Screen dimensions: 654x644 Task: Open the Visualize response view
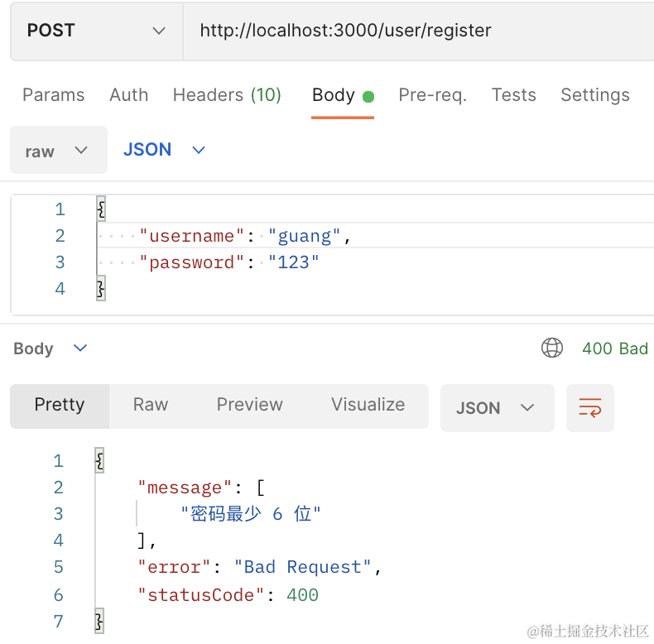[368, 405]
